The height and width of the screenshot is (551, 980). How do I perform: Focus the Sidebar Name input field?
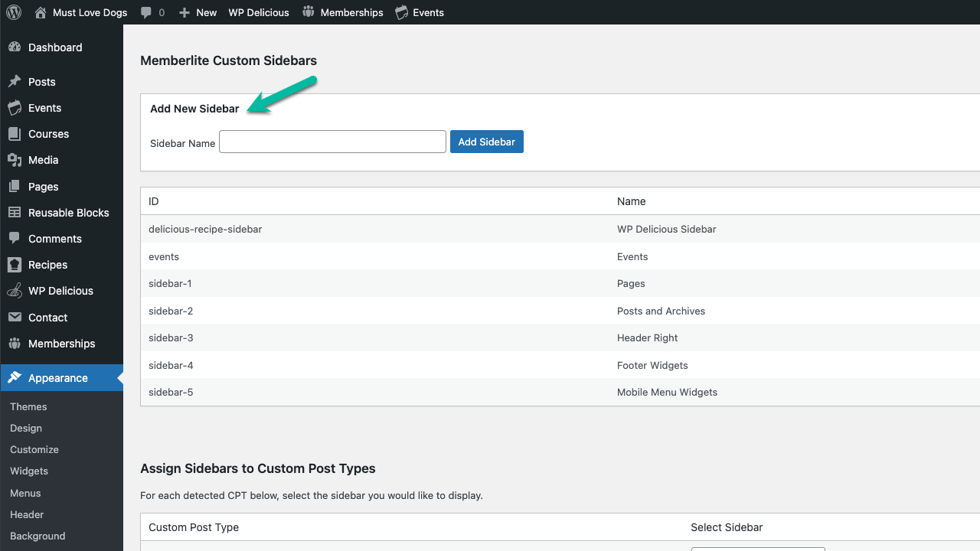tap(332, 142)
